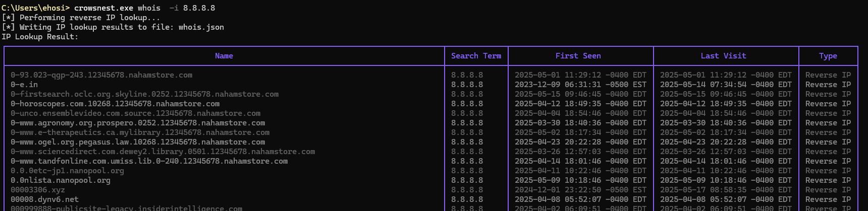Click the whois.json file name
The image size is (868, 211).
click(201, 27)
